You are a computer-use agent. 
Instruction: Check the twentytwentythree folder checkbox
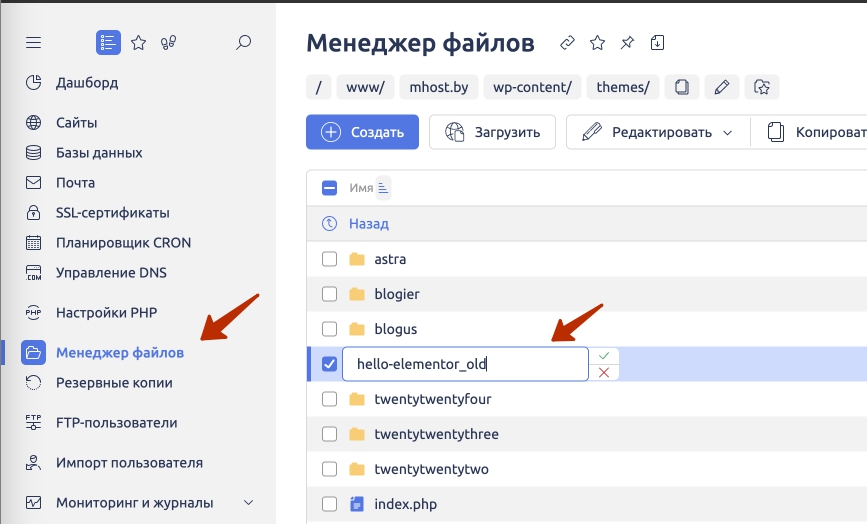(330, 434)
